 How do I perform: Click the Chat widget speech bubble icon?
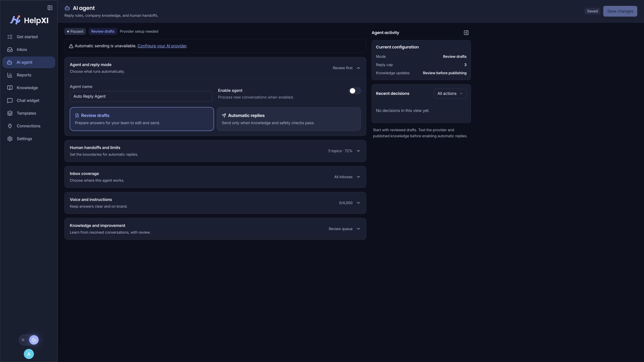(x=10, y=101)
